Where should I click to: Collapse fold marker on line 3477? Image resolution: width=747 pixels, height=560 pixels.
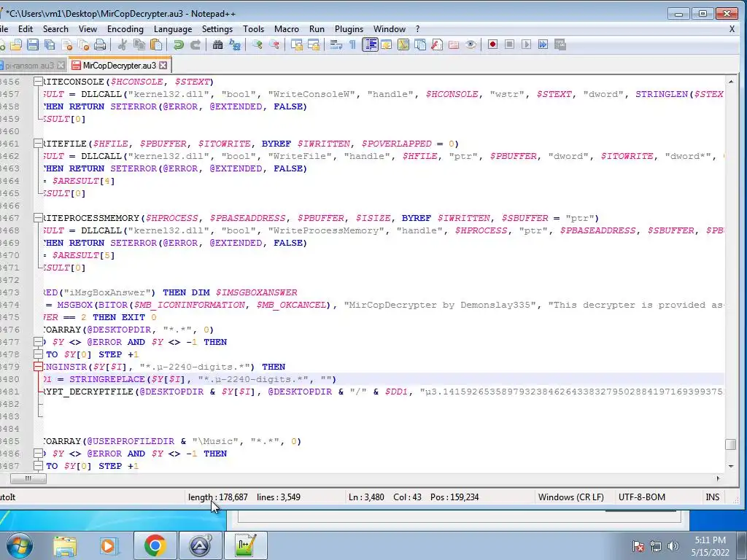coord(38,342)
